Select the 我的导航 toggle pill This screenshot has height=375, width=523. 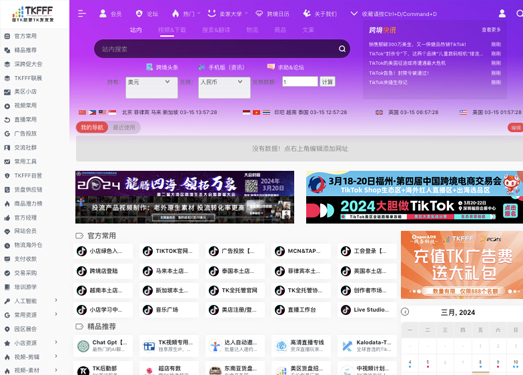click(x=92, y=127)
